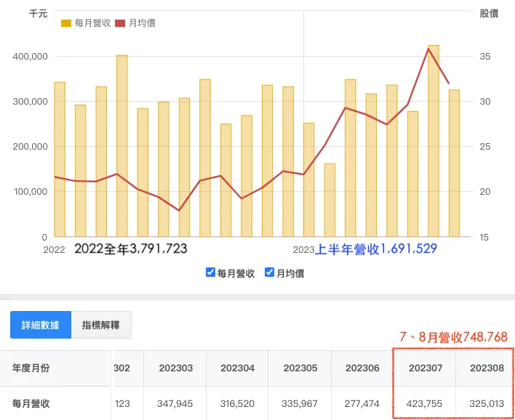Click the 每月營收 legend label

[x=92, y=23]
